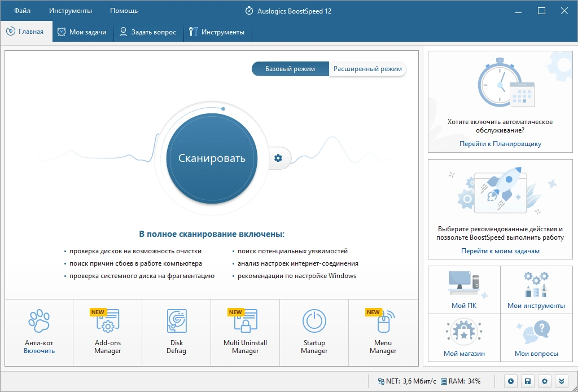
Task: Click 'рекомендации по настройке Windows' text
Action: pos(297,276)
